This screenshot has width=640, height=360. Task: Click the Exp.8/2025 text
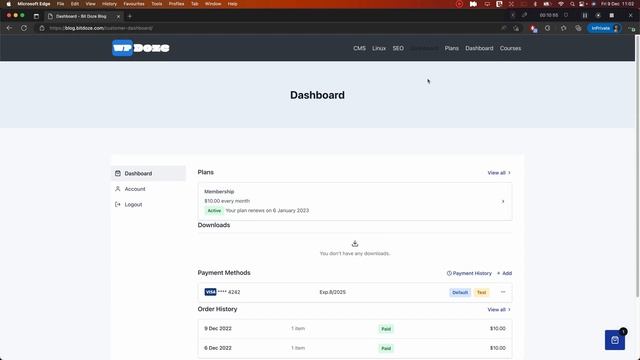pyautogui.click(x=332, y=292)
